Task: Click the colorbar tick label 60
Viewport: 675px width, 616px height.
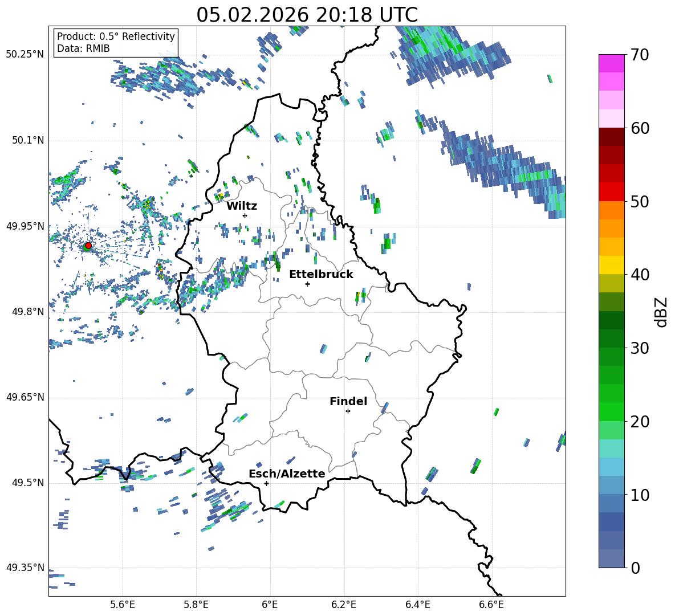Action: point(639,128)
